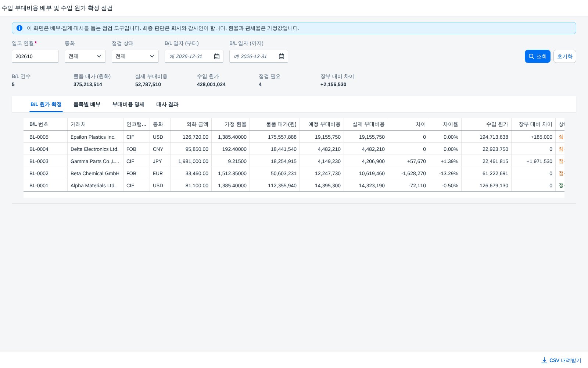Screen dimensions: 588x368
Task: Click the Beta Chemical GmbH cell
Action: [95, 173]
